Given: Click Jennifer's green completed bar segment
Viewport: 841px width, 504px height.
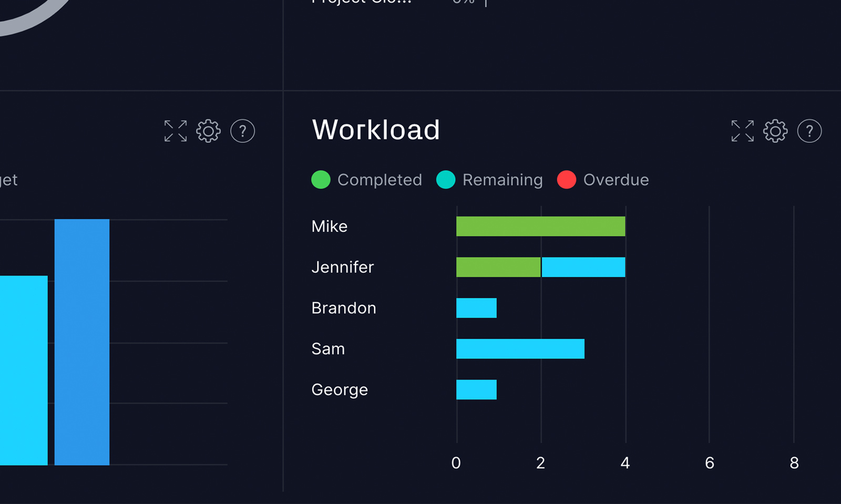Looking at the screenshot, I should tap(498, 267).
